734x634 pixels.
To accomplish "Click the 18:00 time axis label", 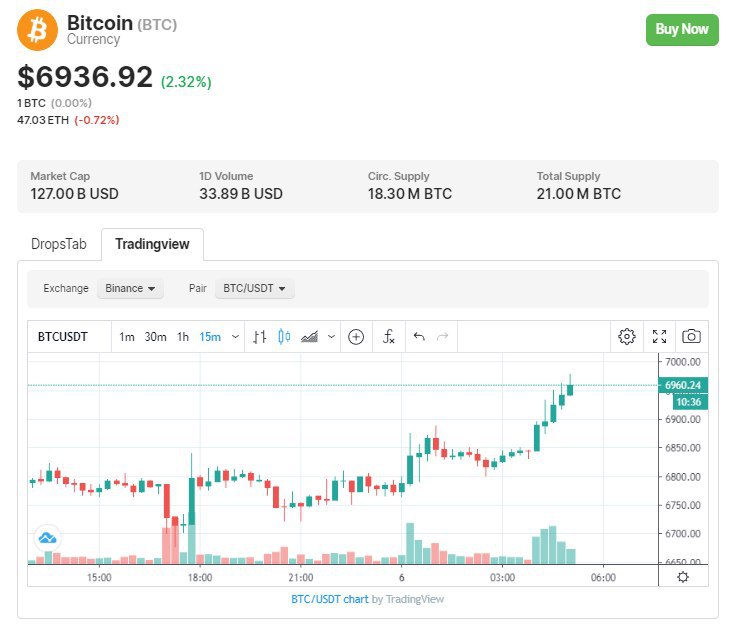I will 200,577.
